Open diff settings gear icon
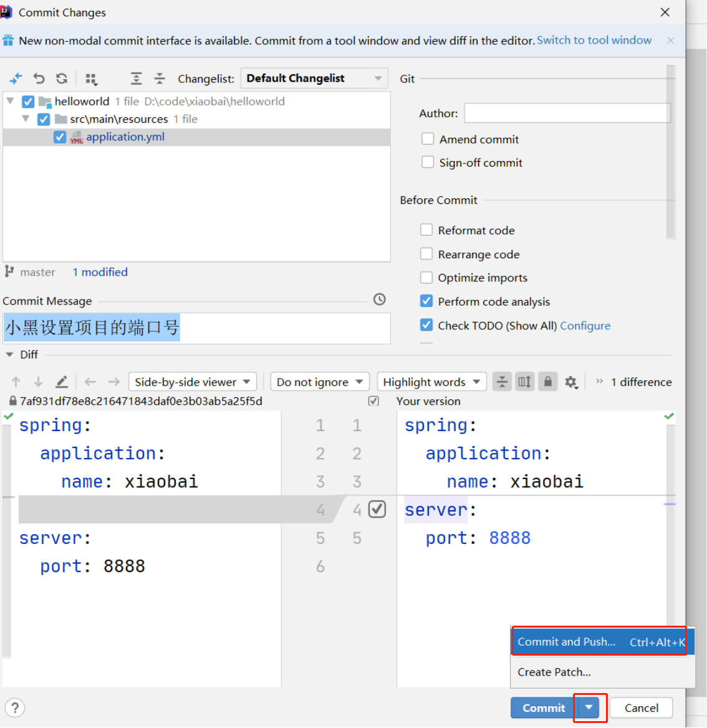The image size is (707, 728). coord(571,382)
